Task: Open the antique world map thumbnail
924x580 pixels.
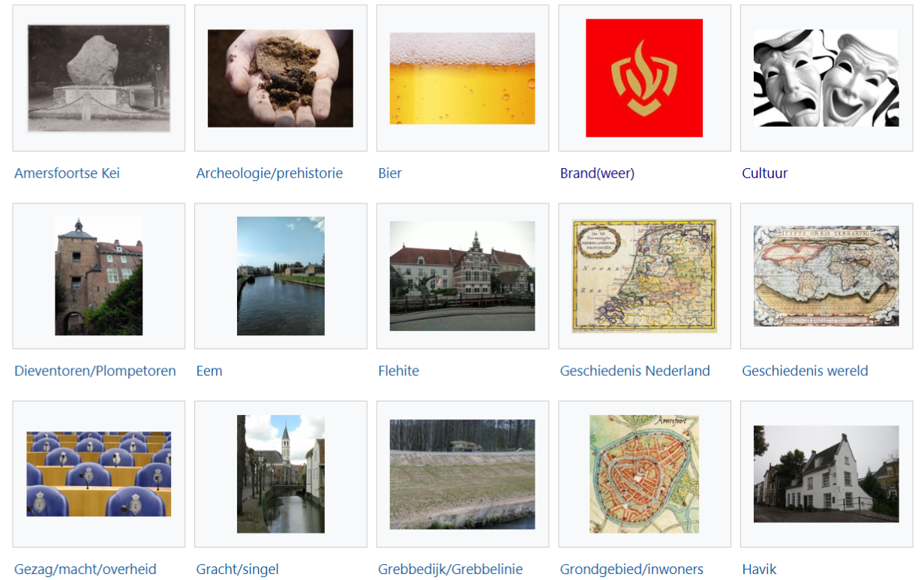Action: 826,276
